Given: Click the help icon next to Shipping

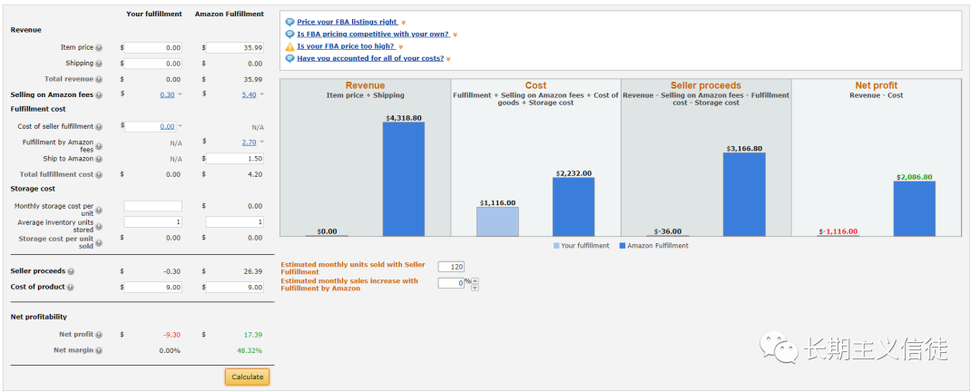Looking at the screenshot, I should (x=99, y=64).
